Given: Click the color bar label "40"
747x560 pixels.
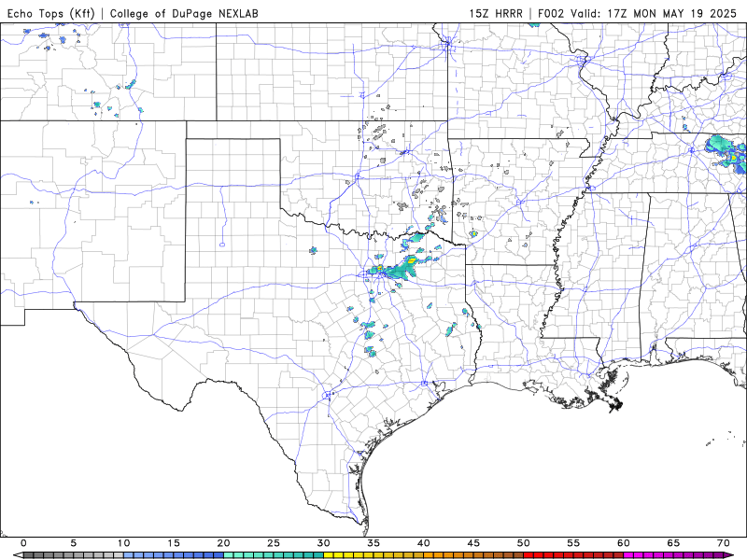Looking at the screenshot, I should click(x=424, y=543).
